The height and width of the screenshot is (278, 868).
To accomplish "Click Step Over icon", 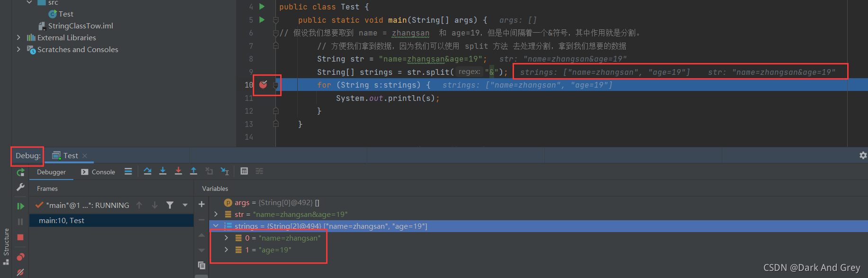I will tap(148, 171).
